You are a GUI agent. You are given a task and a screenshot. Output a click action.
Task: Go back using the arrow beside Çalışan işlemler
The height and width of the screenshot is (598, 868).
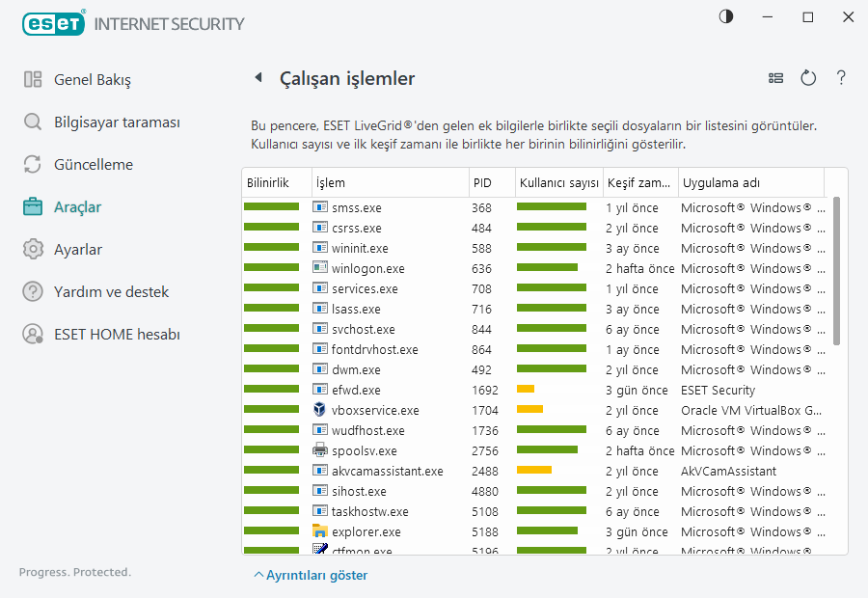pos(258,78)
